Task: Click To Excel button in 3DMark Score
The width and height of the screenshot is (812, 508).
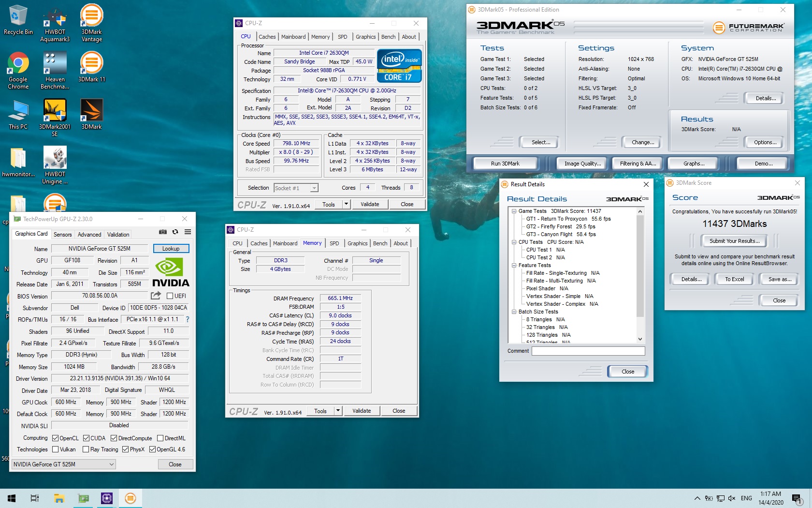Action: [734, 279]
